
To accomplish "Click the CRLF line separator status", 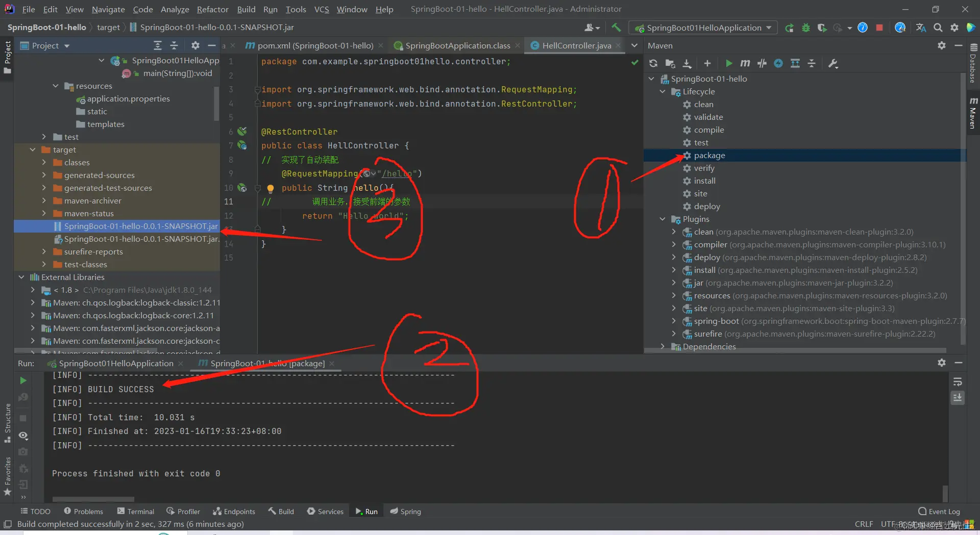I will pos(864,524).
